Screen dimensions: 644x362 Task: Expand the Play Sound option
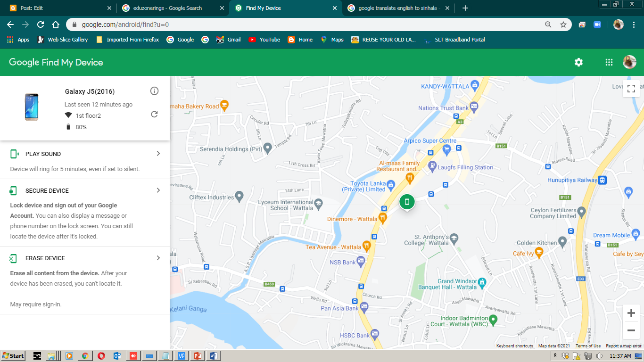(158, 153)
